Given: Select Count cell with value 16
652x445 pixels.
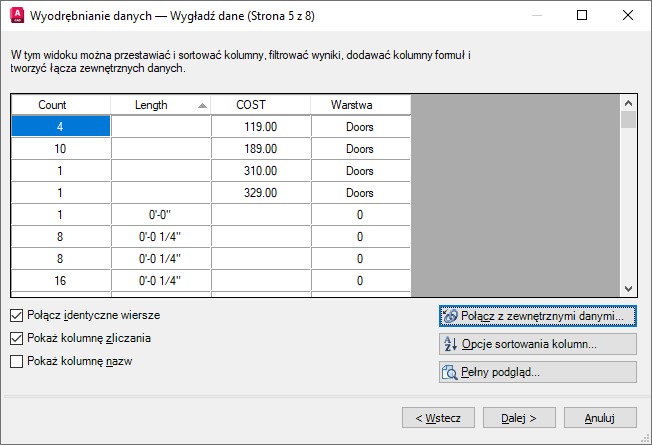Looking at the screenshot, I should [61, 281].
